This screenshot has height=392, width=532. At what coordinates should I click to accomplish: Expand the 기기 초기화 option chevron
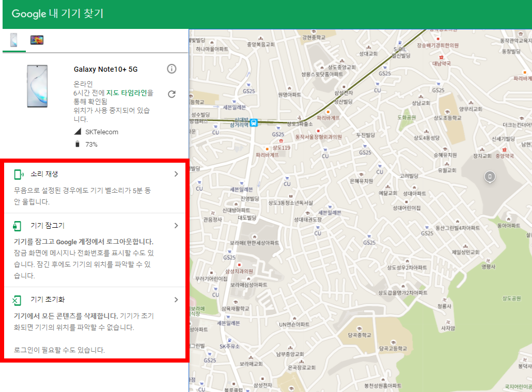coord(176,300)
